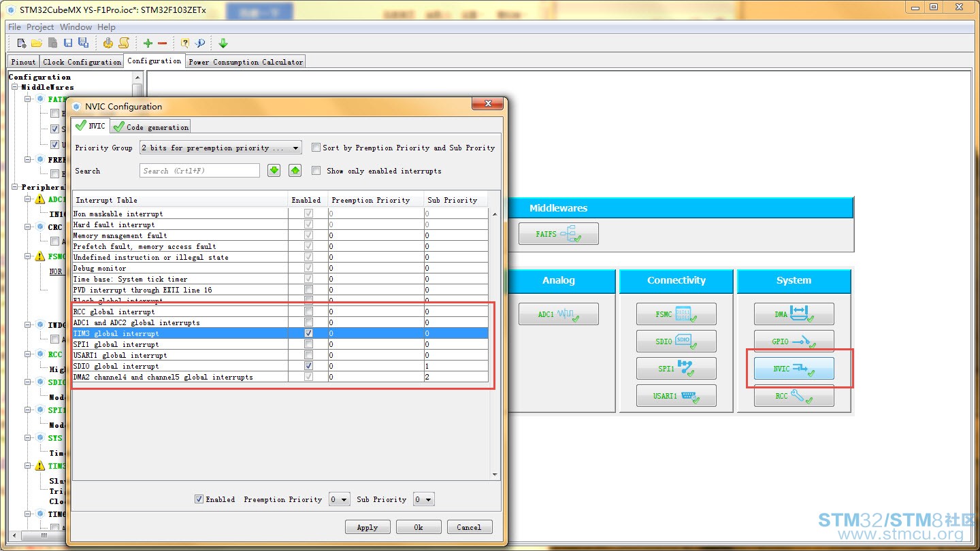The width and height of the screenshot is (980, 551).
Task: Enable SPI1 global interrupt checkbox
Action: pyautogui.click(x=309, y=344)
